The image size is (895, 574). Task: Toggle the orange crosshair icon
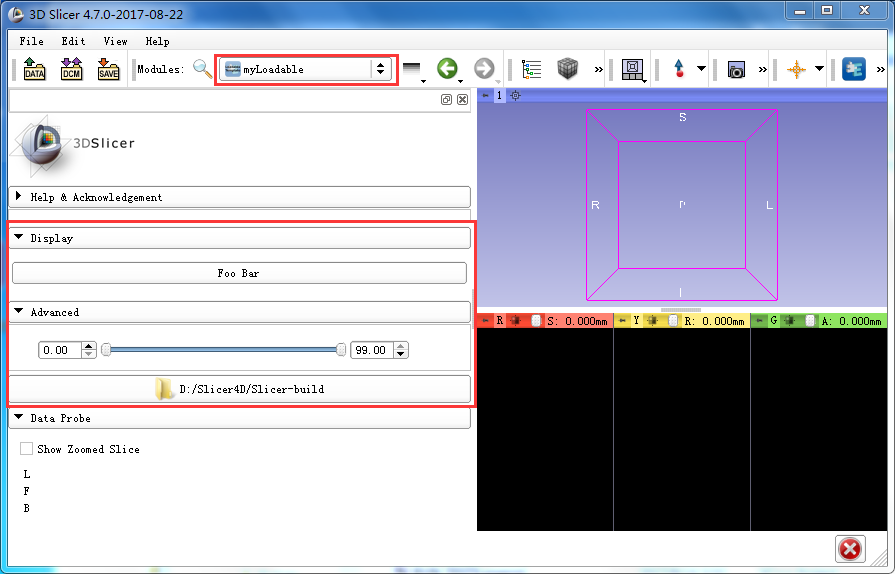click(796, 70)
